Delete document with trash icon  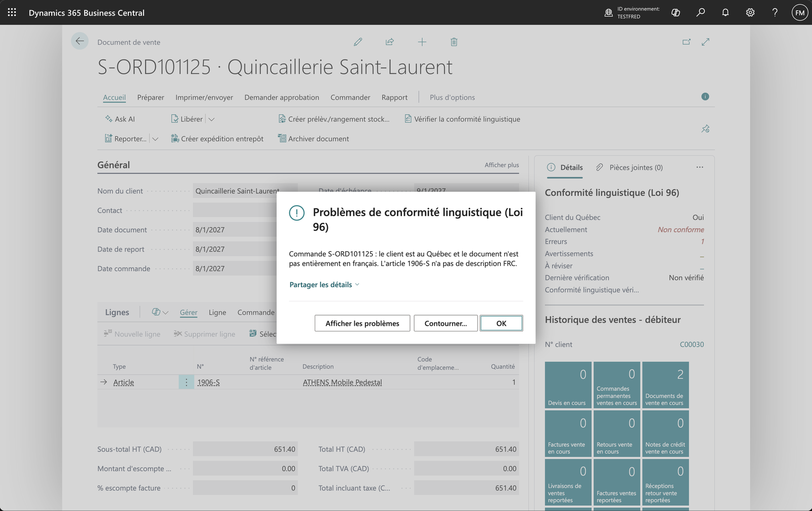(x=454, y=42)
